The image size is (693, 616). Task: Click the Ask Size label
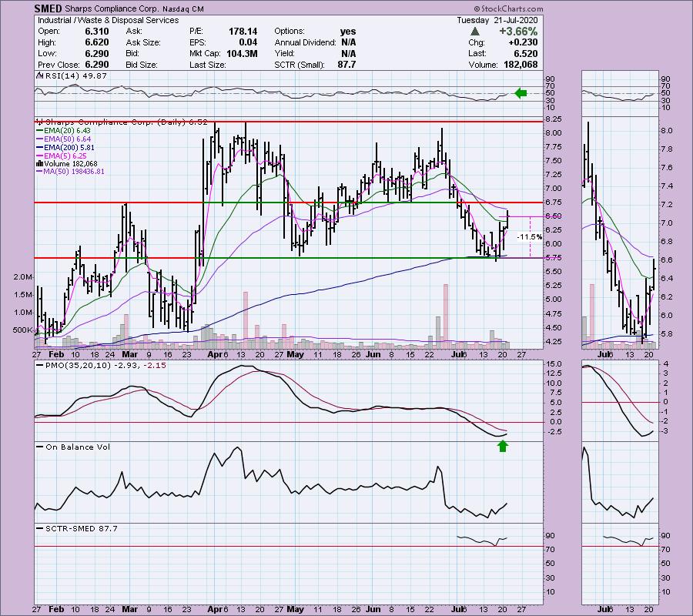pos(143,42)
